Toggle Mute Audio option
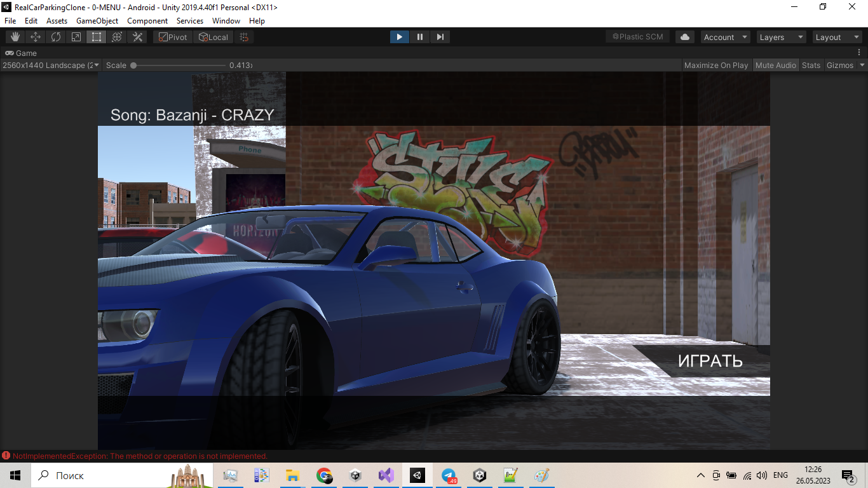 tap(775, 65)
